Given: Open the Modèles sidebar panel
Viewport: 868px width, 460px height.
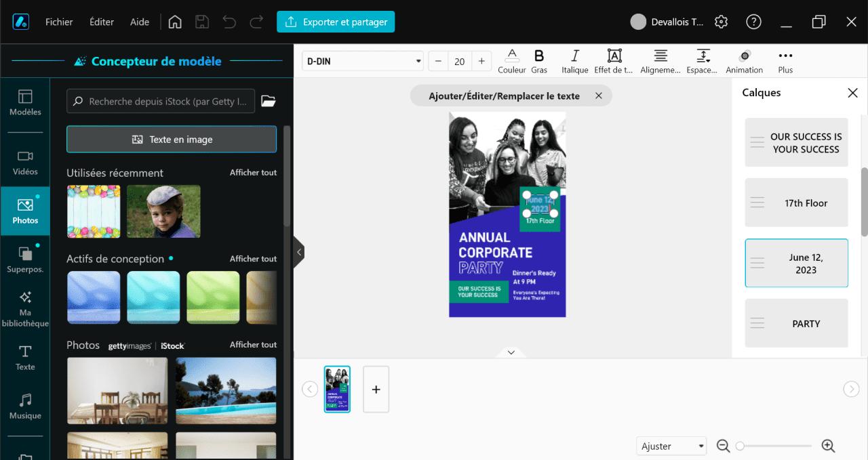Looking at the screenshot, I should 25,103.
